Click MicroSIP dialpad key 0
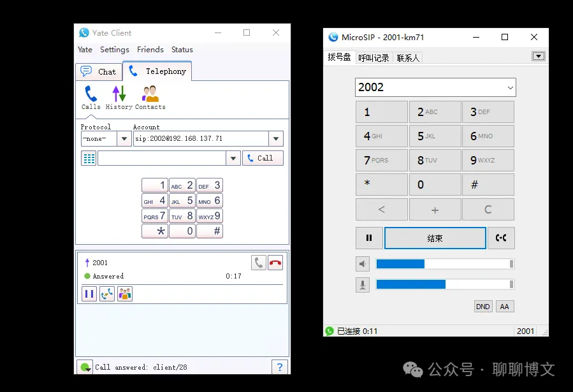The width and height of the screenshot is (573, 392). 435,184
